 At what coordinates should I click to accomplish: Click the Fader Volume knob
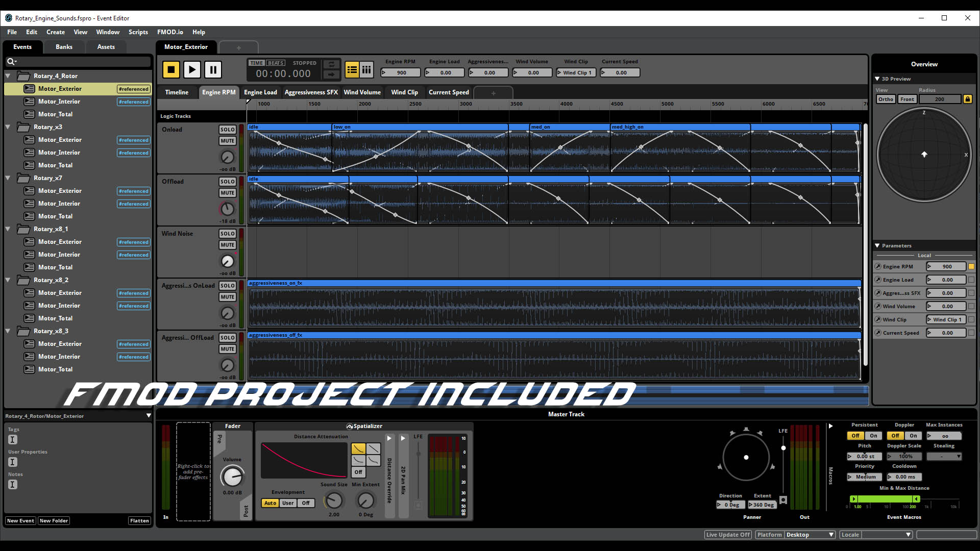[x=232, y=477]
